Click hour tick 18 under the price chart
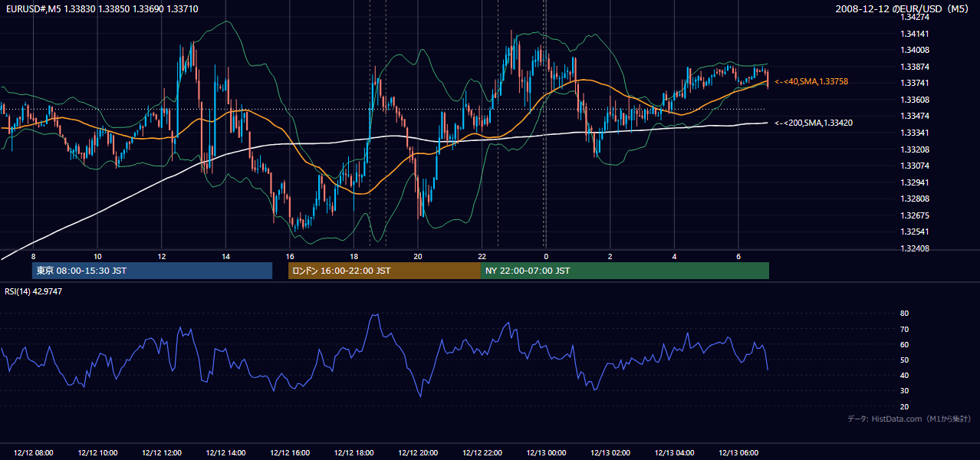Screen dimensions: 980x460 point(354,256)
